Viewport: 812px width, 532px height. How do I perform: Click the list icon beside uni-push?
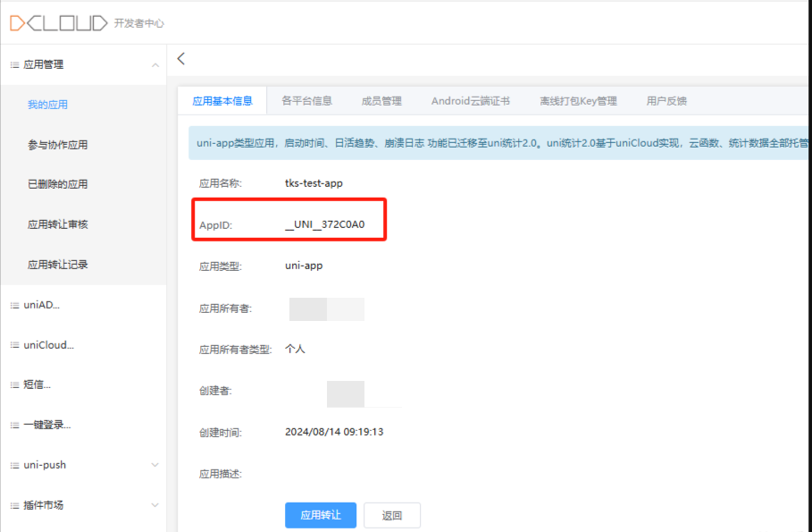[14, 465]
